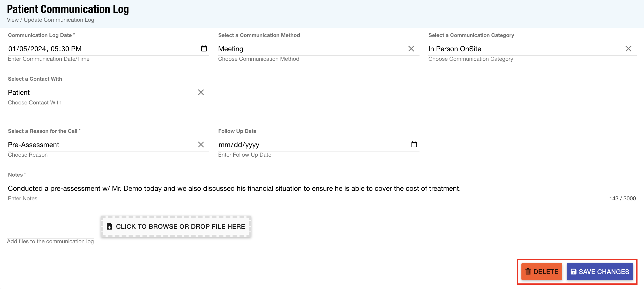Open calendar picker for Communication Log Date
Image resolution: width=644 pixels, height=289 pixels.
204,49
